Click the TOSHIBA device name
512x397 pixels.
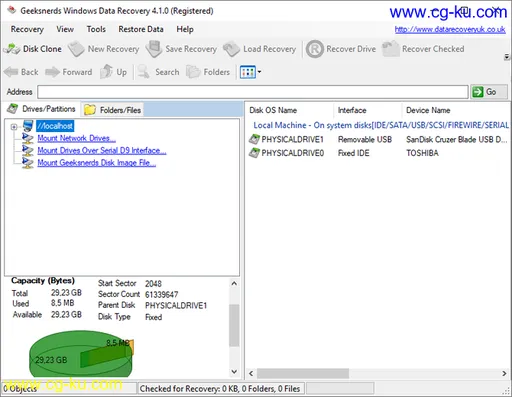(x=422, y=153)
